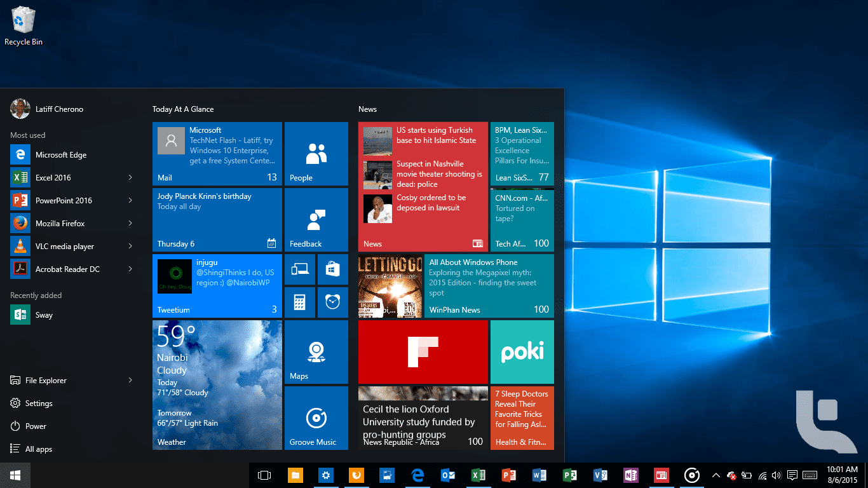The width and height of the screenshot is (868, 488).
Task: Expand File Explorer jump list arrow
Action: pyautogui.click(x=130, y=380)
